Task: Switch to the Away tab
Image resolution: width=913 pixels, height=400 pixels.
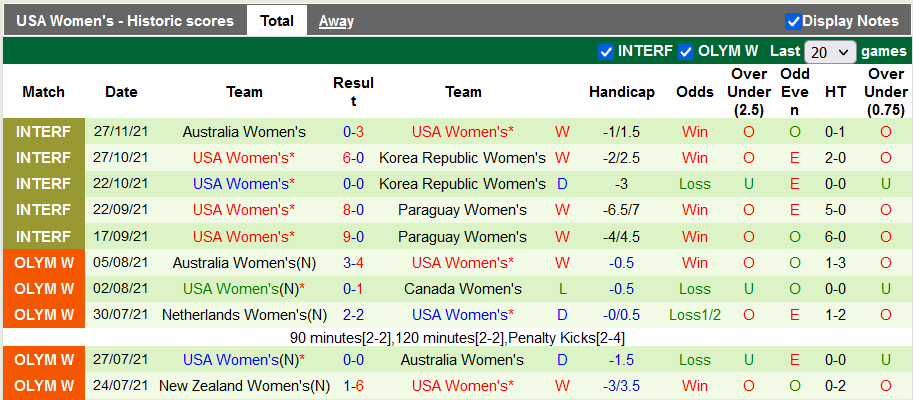Action: 336,21
